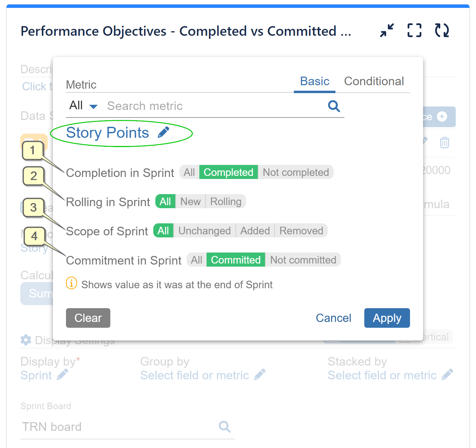Expand the chart to fullscreen
The image size is (476, 448).
click(414, 31)
